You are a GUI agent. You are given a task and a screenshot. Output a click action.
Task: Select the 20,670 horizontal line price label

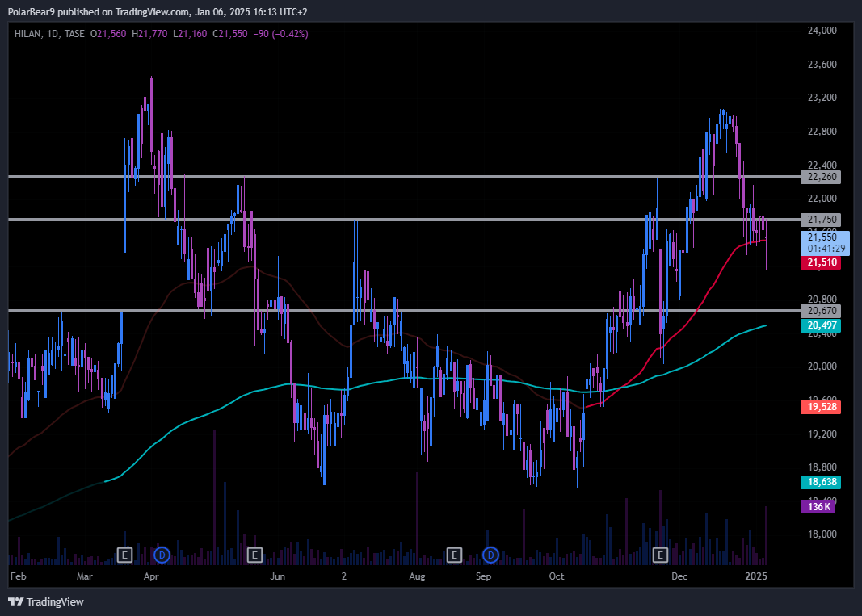point(821,311)
